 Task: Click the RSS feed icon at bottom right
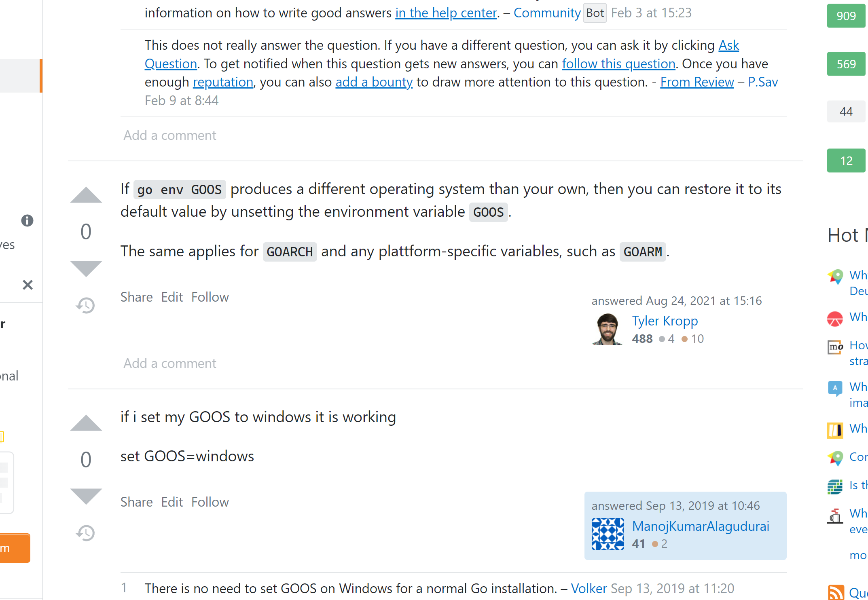(x=836, y=592)
